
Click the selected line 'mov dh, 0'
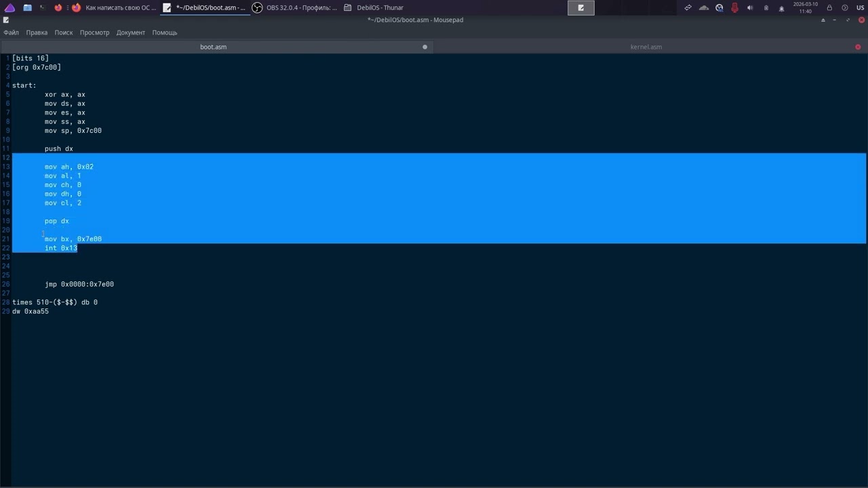click(63, 194)
